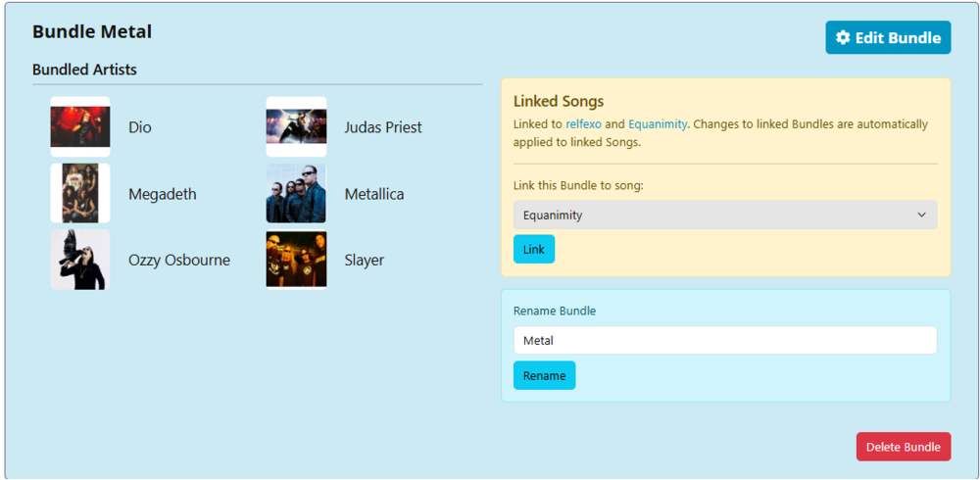Expand the song dropdown chevron arrow
Image resolution: width=980 pixels, height=480 pixels.
pos(921,215)
